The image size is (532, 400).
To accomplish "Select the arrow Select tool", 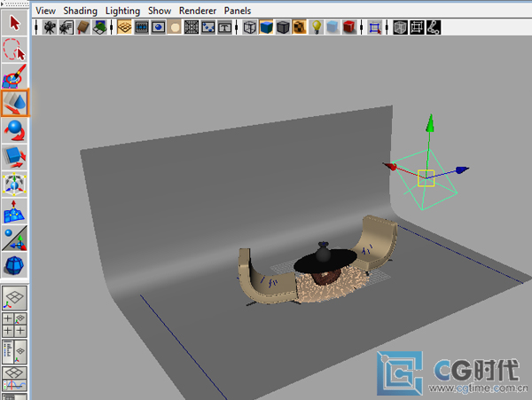I will click(14, 23).
